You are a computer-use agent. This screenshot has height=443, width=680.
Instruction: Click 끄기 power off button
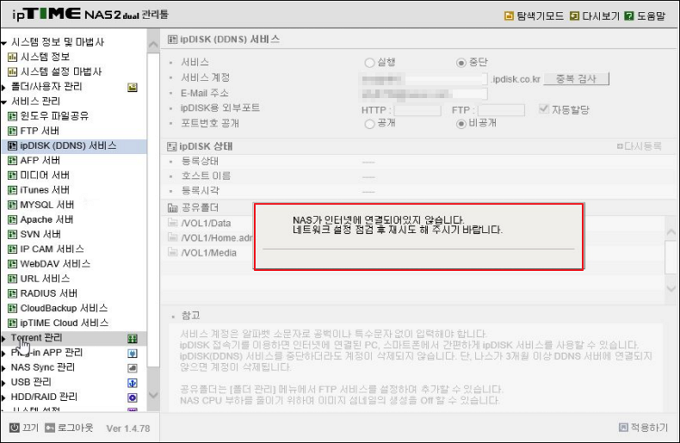(24, 428)
